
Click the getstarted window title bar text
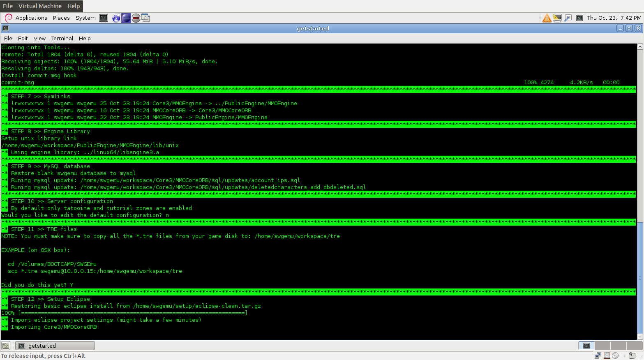pyautogui.click(x=313, y=28)
